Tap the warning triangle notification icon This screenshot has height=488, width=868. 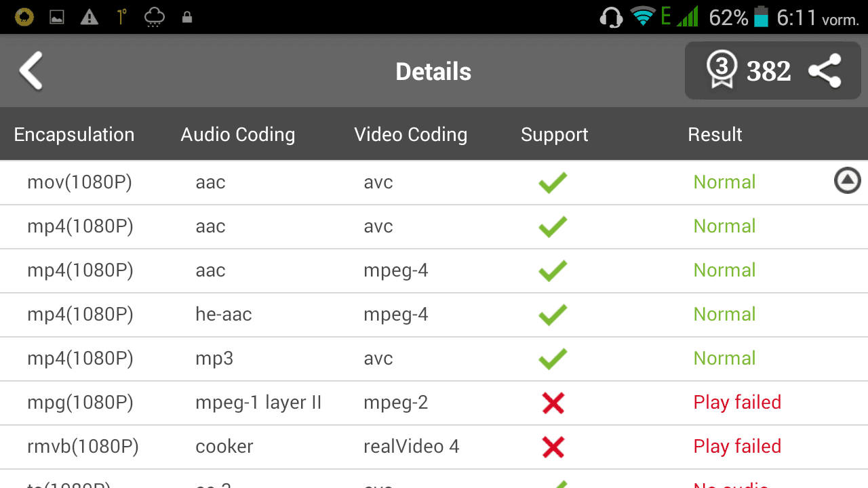tap(90, 17)
